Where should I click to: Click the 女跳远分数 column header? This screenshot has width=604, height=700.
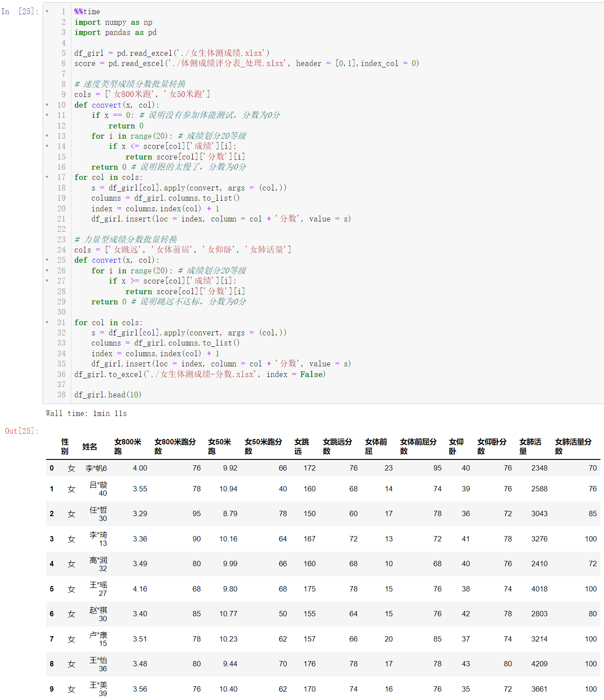coord(338,447)
